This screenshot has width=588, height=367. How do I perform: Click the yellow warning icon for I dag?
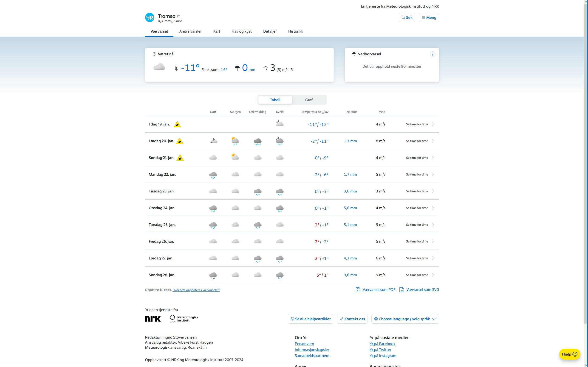coord(177,125)
